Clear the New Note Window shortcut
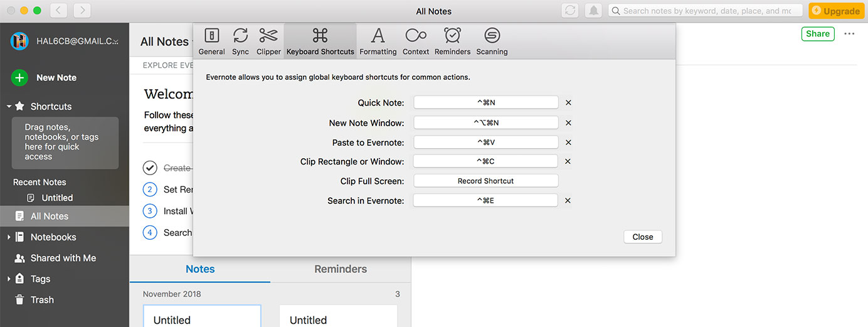This screenshot has height=327, width=868. pos(568,123)
